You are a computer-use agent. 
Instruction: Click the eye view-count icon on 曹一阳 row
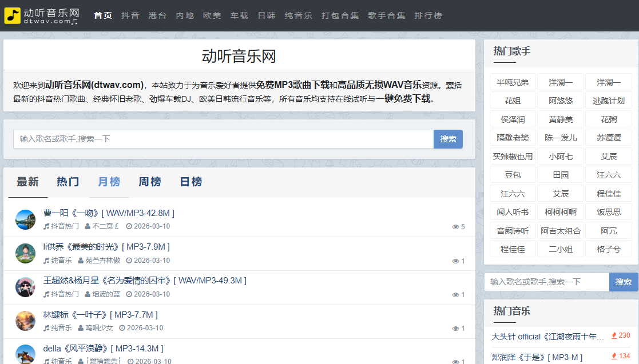455,227
